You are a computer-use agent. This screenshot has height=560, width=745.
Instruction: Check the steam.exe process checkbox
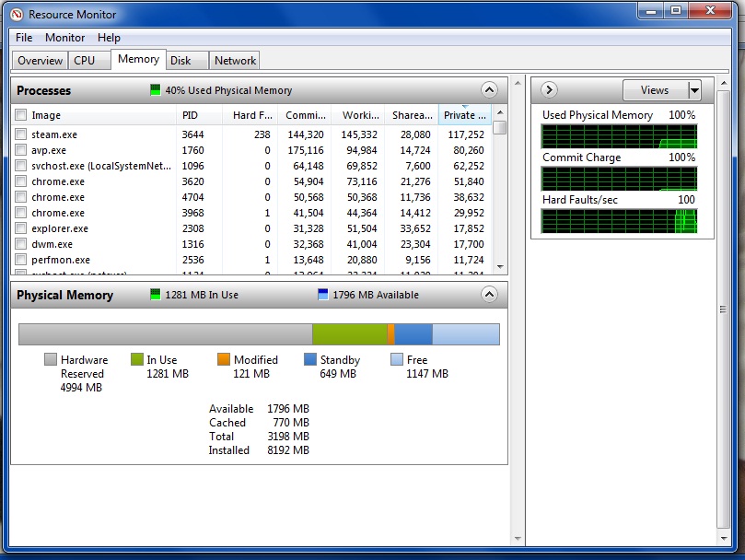(x=20, y=134)
